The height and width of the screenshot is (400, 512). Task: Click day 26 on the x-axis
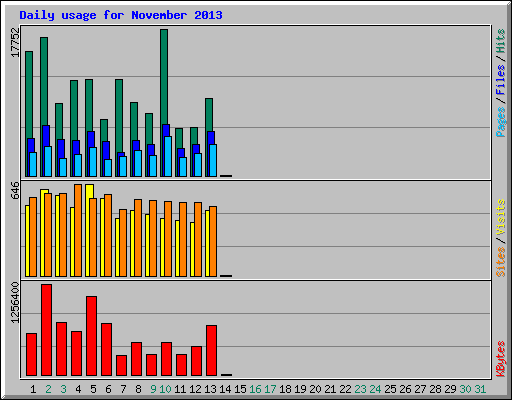coord(405,389)
